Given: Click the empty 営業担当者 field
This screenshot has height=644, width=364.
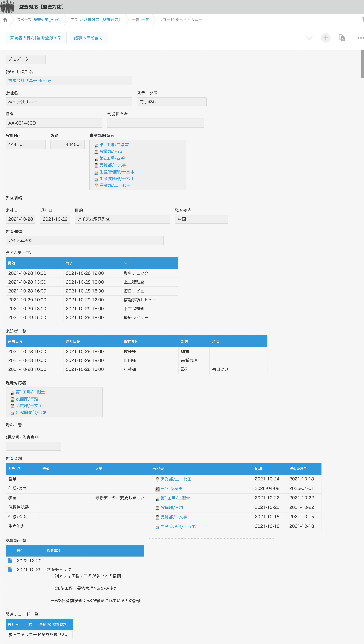Looking at the screenshot, I should tap(155, 123).
